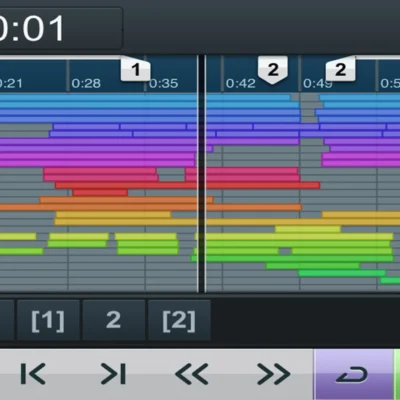Image resolution: width=400 pixels, height=400 pixels.
Task: Toggle the purple loop cycle button
Action: [x=353, y=374]
